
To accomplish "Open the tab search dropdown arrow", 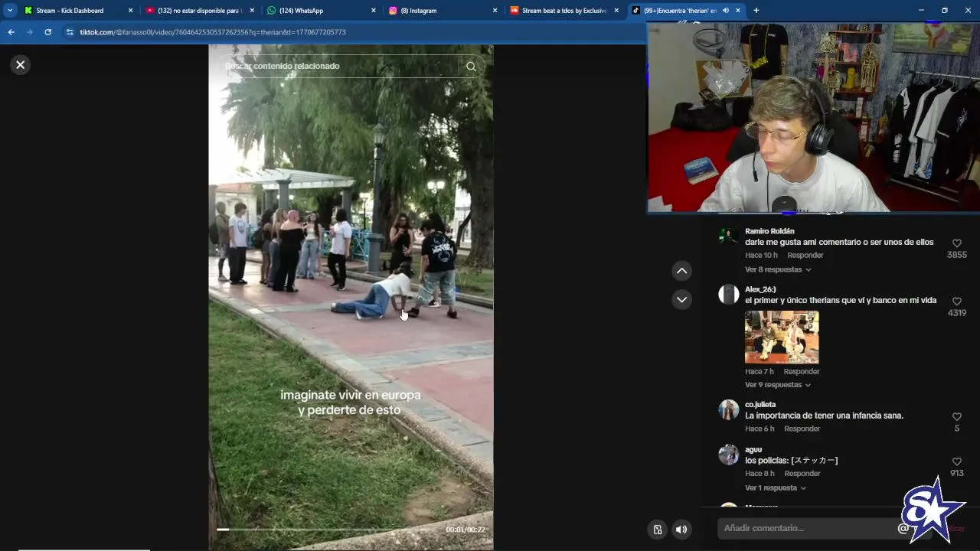I will 10,11.
